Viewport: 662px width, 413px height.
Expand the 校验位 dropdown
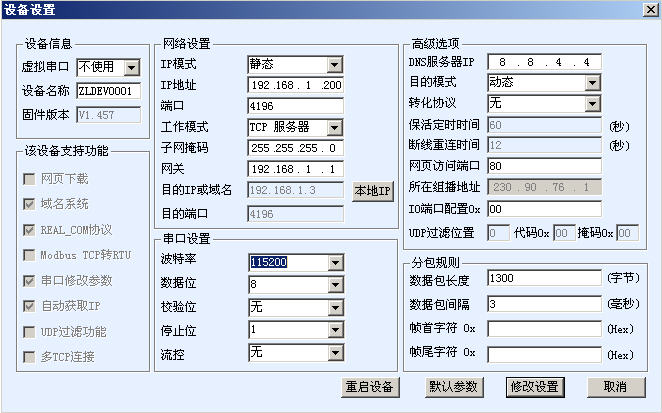point(335,307)
